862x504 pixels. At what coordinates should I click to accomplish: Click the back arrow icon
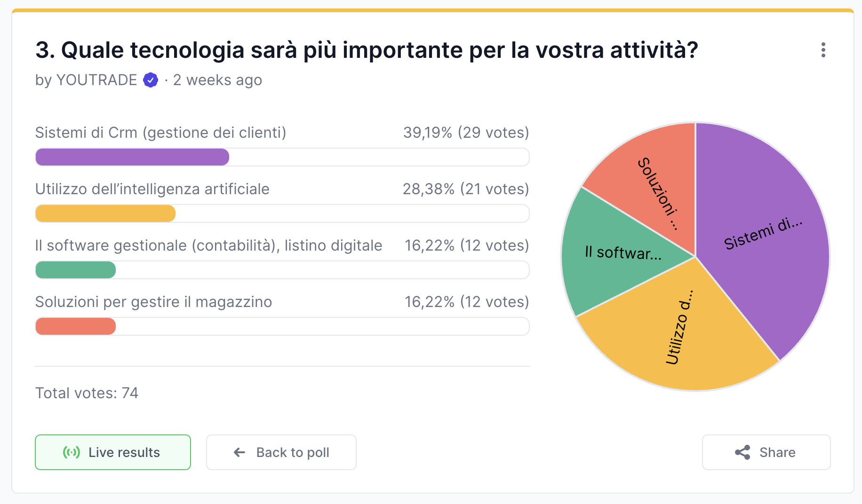pyautogui.click(x=239, y=452)
